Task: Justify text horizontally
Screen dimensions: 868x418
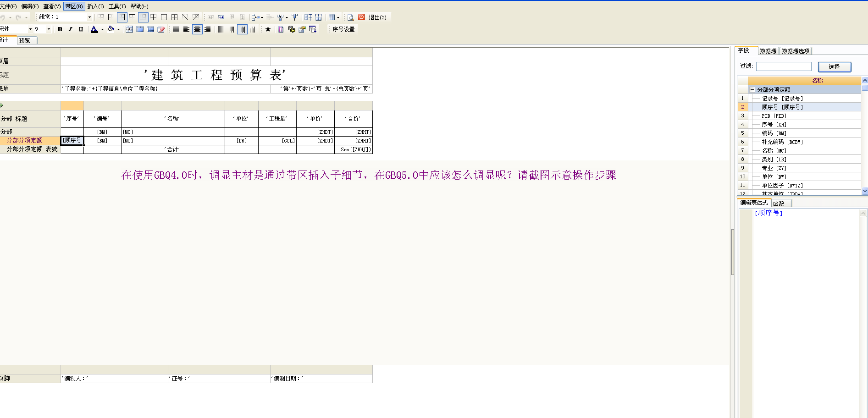Action: [x=176, y=29]
